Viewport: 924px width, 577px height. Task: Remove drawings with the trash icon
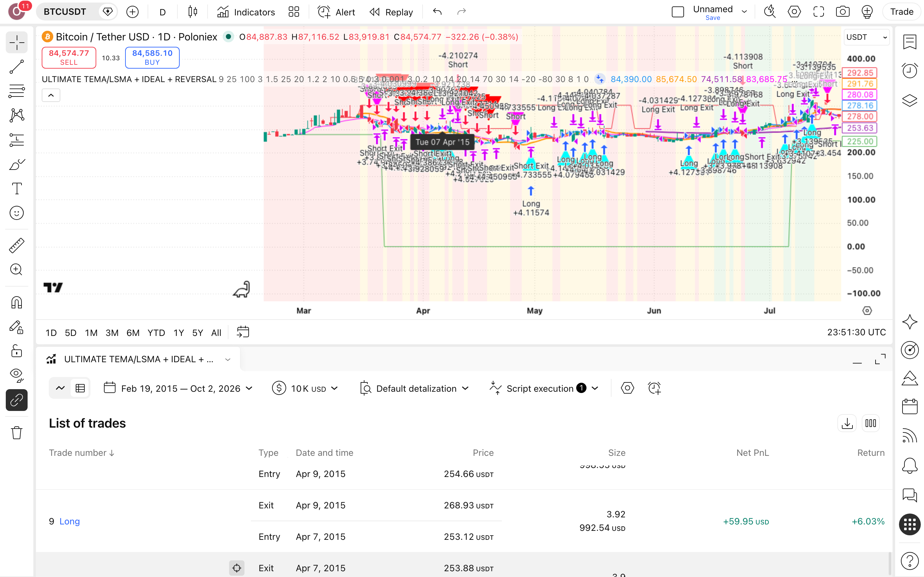tap(16, 433)
